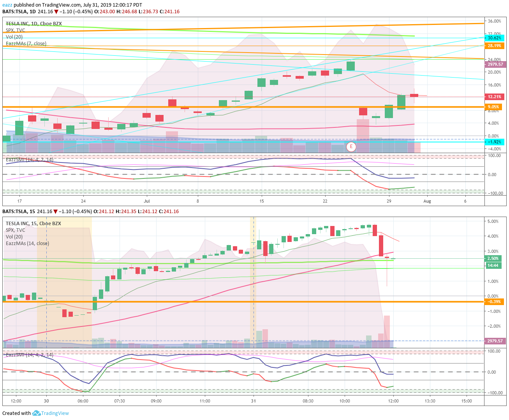Select the 9.05% orange price label
Viewport: 509px width, 420px height.
(x=493, y=107)
